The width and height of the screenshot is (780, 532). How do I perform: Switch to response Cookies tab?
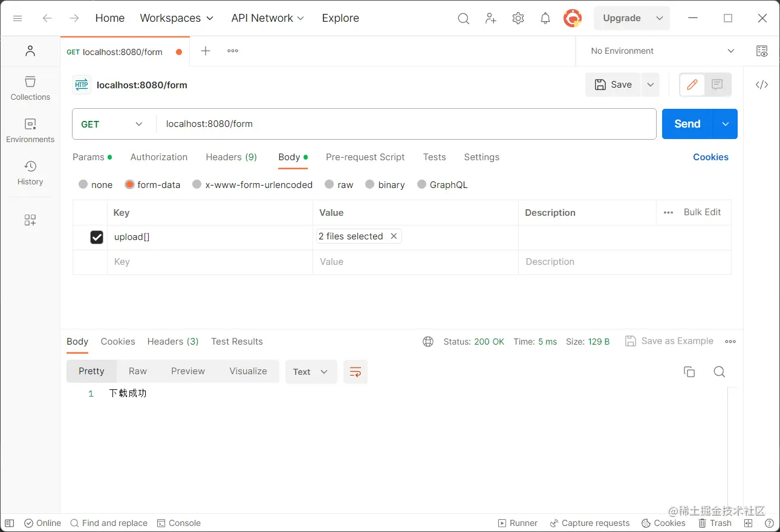118,342
